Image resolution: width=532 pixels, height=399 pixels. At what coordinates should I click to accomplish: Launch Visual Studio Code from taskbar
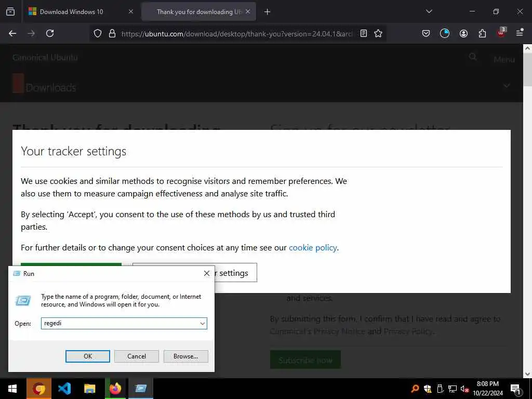click(x=64, y=389)
